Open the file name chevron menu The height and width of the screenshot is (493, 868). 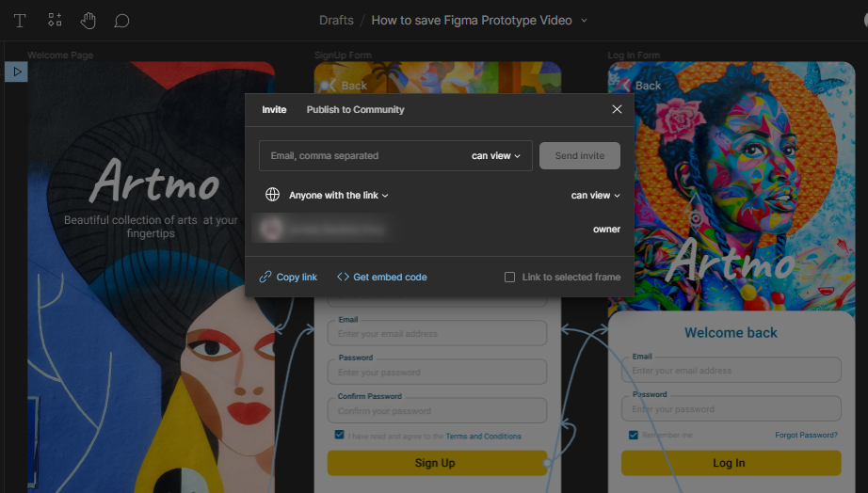[585, 20]
